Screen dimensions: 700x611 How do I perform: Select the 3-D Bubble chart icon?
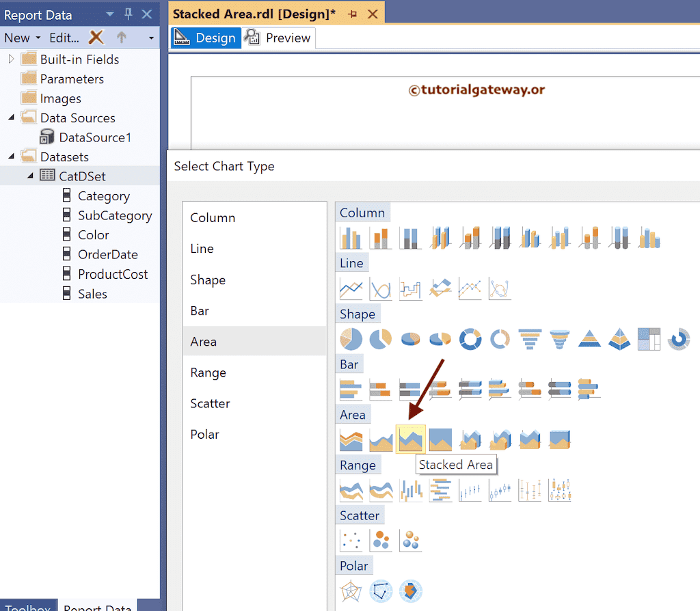click(410, 541)
